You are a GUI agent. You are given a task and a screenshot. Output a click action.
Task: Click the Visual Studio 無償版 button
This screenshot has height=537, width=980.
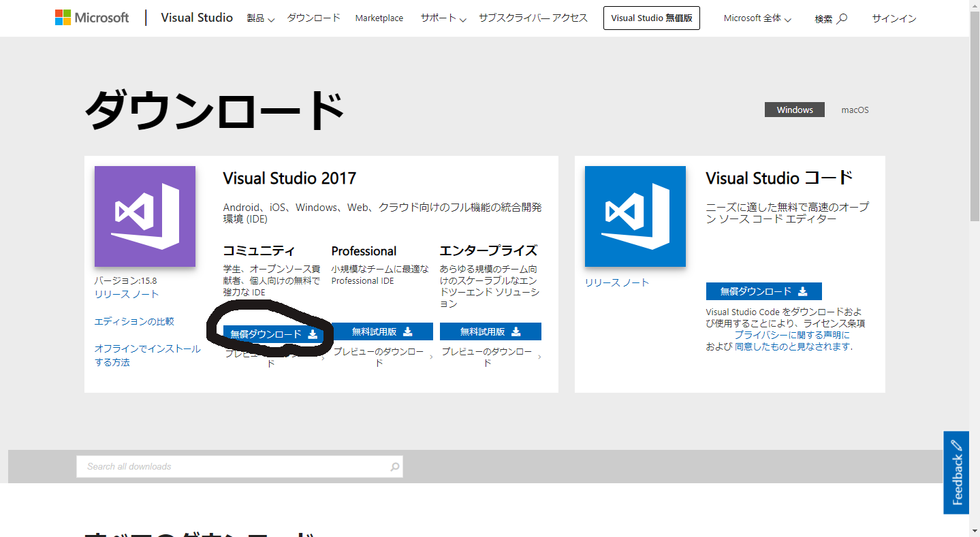point(652,18)
